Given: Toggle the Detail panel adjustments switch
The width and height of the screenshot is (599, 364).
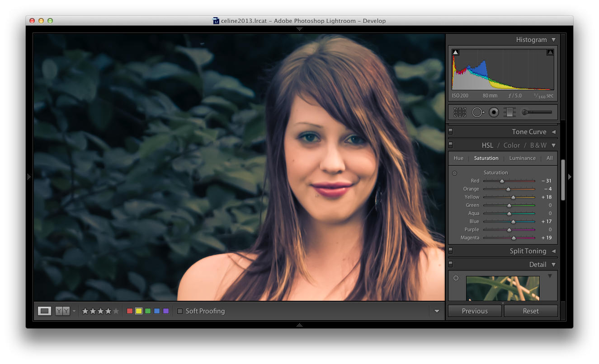Looking at the screenshot, I should point(450,264).
